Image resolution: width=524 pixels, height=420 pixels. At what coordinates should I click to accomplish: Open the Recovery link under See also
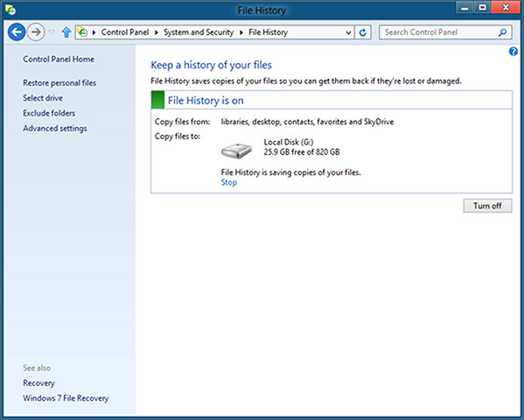tap(38, 383)
